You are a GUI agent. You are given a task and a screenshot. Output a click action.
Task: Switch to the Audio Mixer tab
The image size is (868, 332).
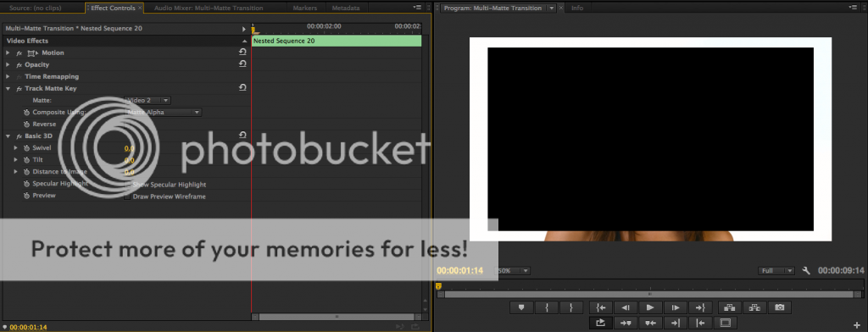tap(209, 8)
